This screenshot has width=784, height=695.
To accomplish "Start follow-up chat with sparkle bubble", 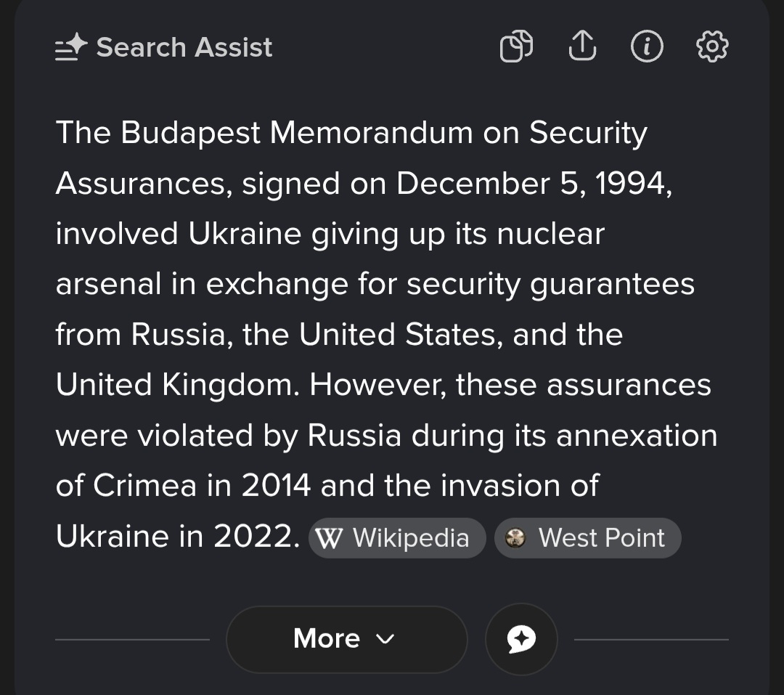I will coord(521,639).
